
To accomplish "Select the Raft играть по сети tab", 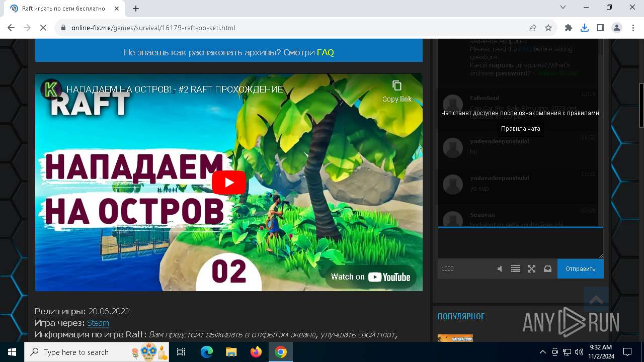I will pos(65,9).
